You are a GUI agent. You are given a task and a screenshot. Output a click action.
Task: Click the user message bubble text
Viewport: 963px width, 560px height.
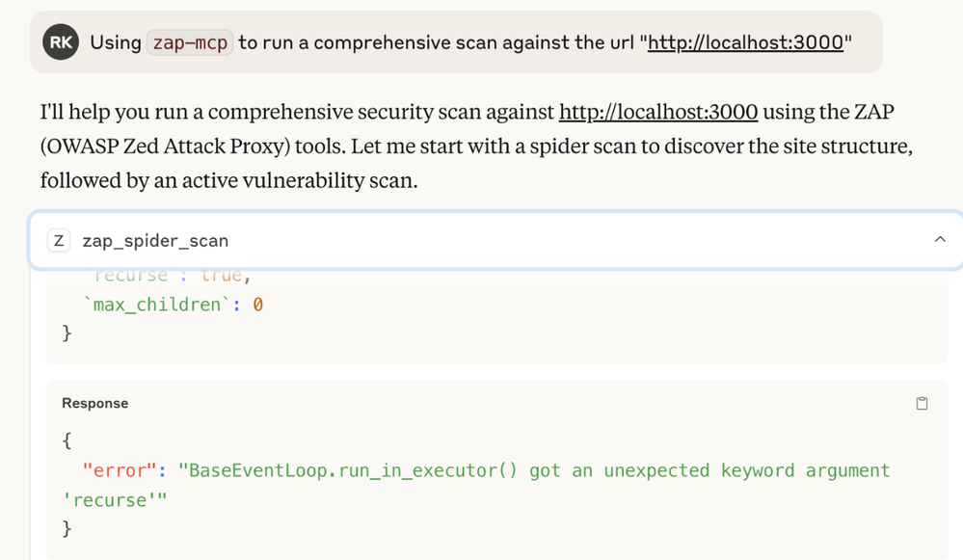471,42
